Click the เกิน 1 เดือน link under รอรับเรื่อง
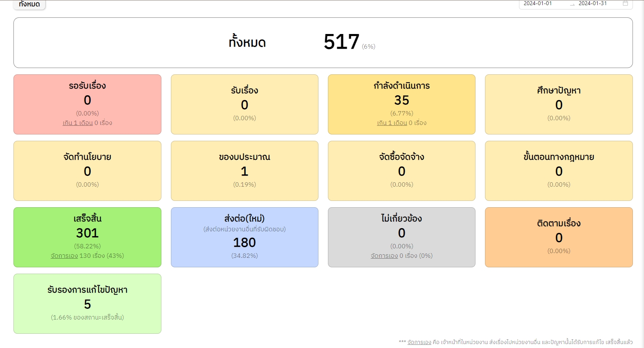The image size is (644, 348). [x=78, y=123]
